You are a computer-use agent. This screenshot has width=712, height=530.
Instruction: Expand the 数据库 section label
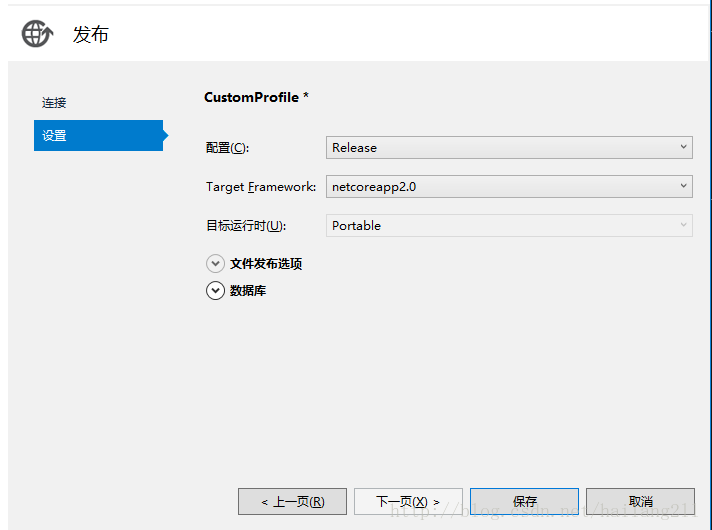248,291
